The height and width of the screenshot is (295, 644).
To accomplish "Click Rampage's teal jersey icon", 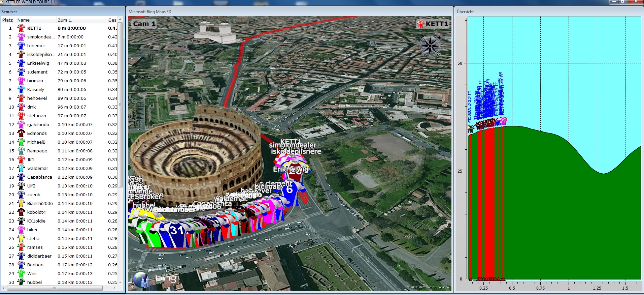I will 21,151.
